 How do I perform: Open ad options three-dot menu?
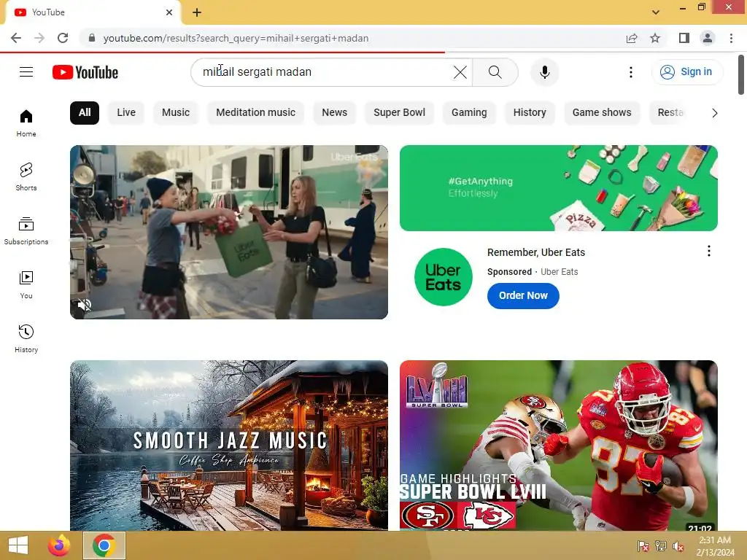(709, 251)
